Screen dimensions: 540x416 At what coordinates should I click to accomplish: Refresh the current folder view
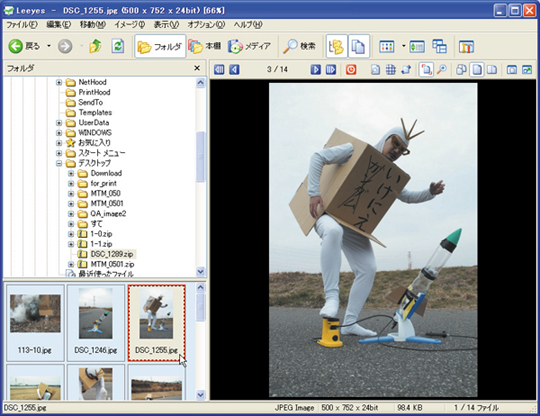(x=118, y=46)
